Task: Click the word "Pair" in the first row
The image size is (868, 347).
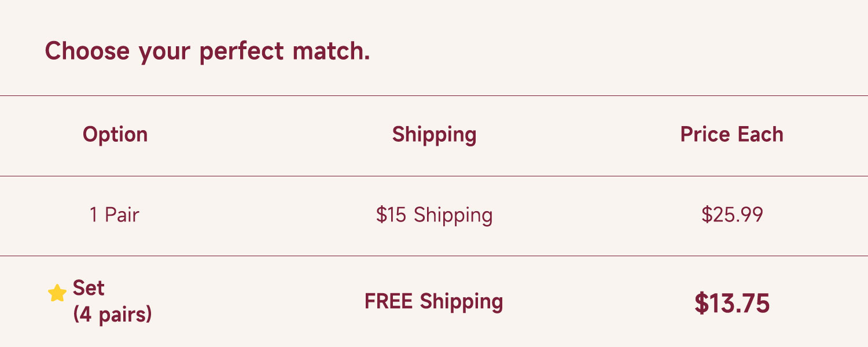Action: 122,215
